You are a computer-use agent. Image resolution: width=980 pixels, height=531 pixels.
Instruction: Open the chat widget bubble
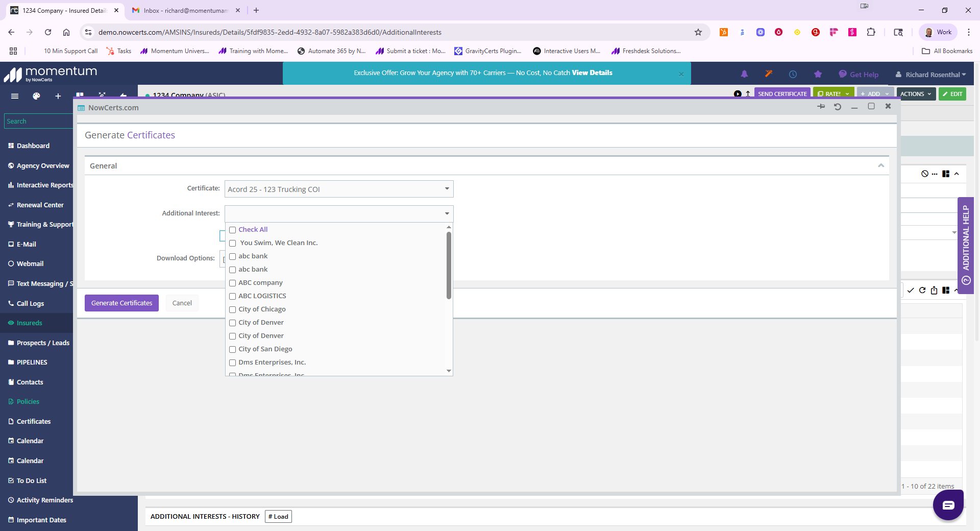948,505
